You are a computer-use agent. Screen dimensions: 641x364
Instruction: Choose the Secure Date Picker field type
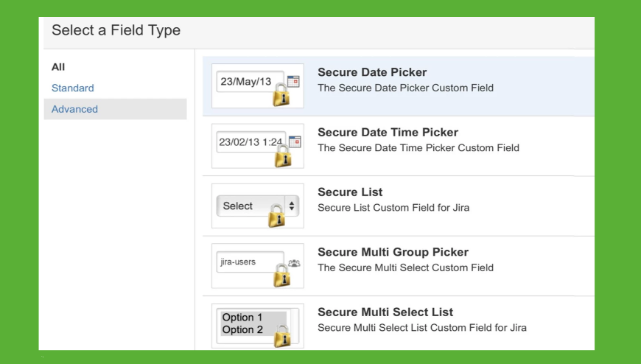pyautogui.click(x=372, y=72)
